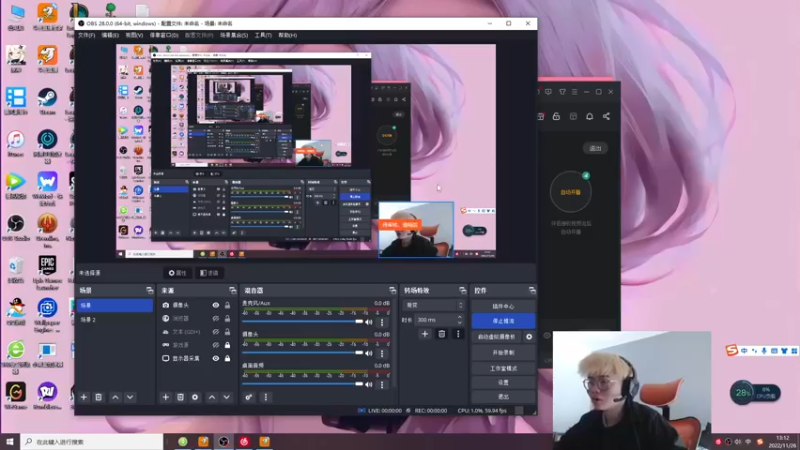
Task: Open the 工具(T) menu
Action: click(263, 35)
